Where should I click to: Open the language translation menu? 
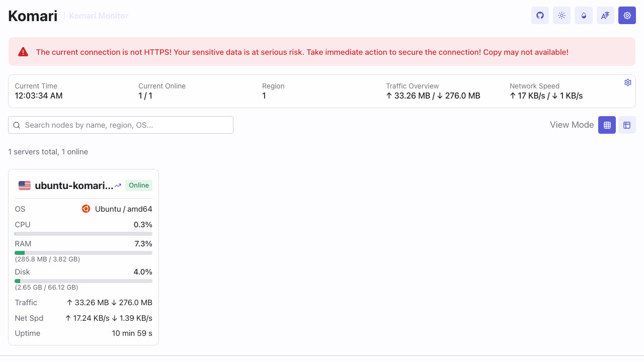click(605, 15)
